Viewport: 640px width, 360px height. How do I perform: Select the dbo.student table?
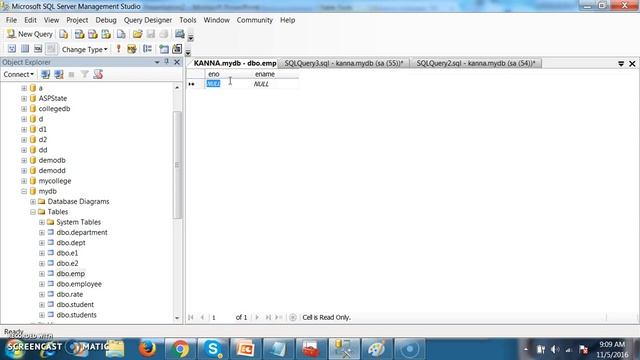[75, 304]
